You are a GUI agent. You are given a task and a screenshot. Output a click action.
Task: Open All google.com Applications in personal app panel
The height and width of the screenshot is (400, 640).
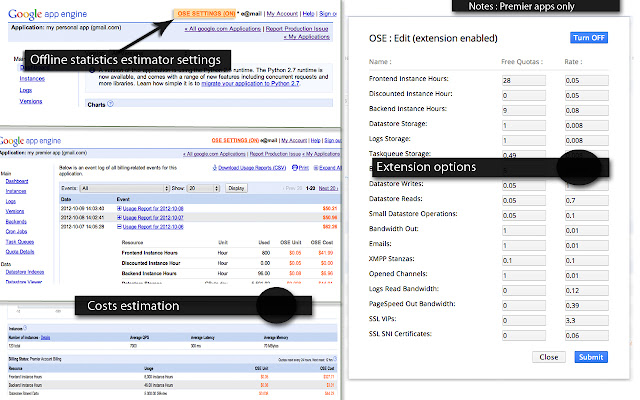tap(222, 29)
